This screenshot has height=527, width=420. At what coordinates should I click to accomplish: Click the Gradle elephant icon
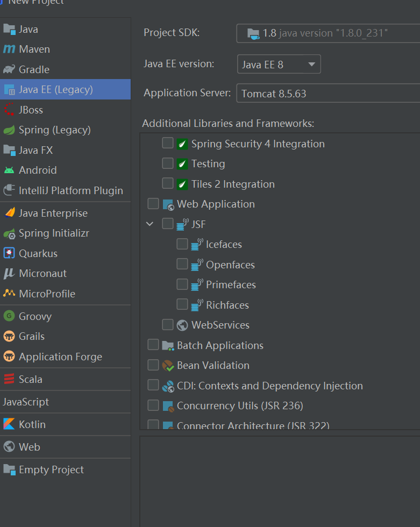point(9,69)
